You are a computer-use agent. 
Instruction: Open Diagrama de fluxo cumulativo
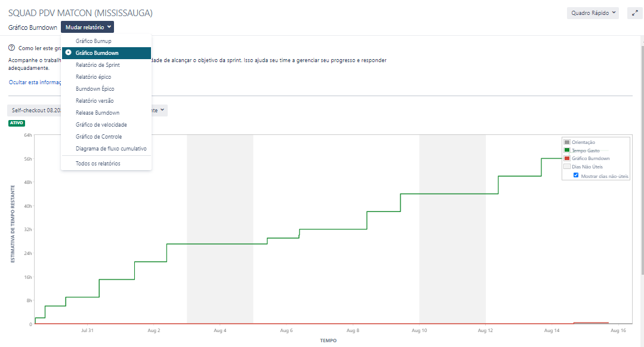(111, 148)
